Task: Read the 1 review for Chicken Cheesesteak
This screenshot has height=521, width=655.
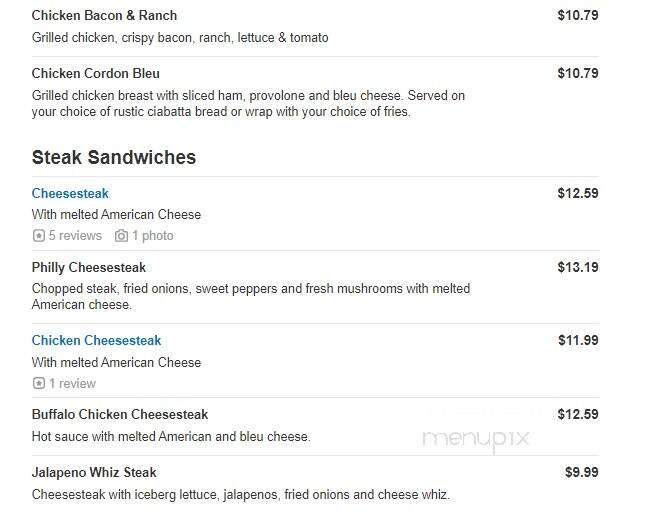Action: (72, 383)
